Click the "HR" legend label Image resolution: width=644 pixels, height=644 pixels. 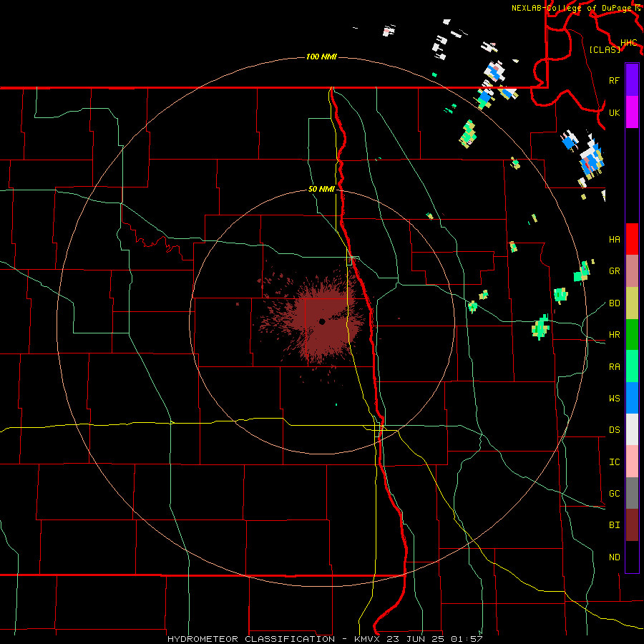click(614, 335)
